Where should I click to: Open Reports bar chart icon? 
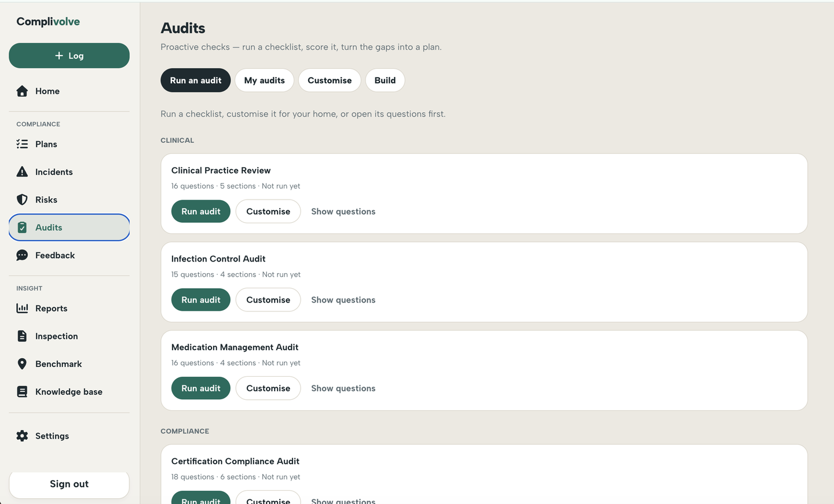22,308
